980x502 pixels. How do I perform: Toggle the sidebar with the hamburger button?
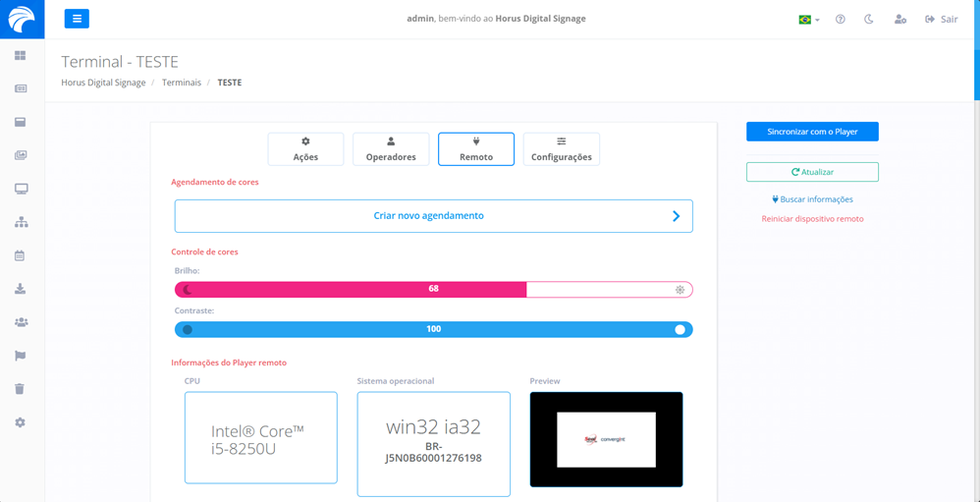[x=77, y=19]
